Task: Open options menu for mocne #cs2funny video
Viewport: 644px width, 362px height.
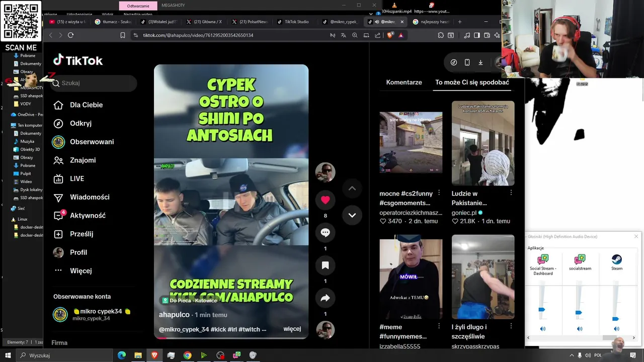Action: [x=439, y=193]
